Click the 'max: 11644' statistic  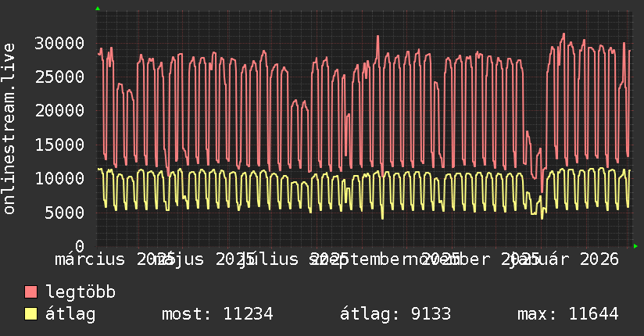[x=568, y=314]
